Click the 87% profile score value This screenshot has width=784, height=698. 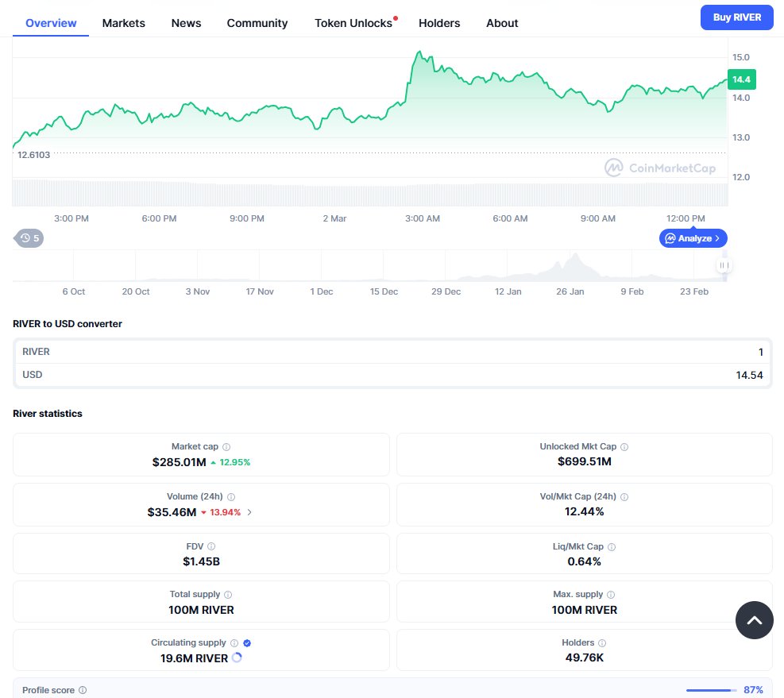753,690
